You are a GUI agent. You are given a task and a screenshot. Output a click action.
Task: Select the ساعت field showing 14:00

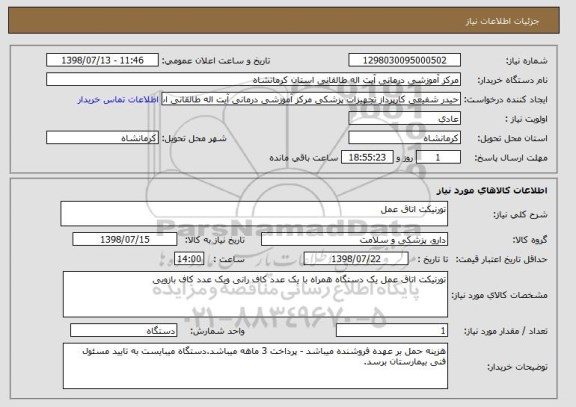(x=189, y=259)
